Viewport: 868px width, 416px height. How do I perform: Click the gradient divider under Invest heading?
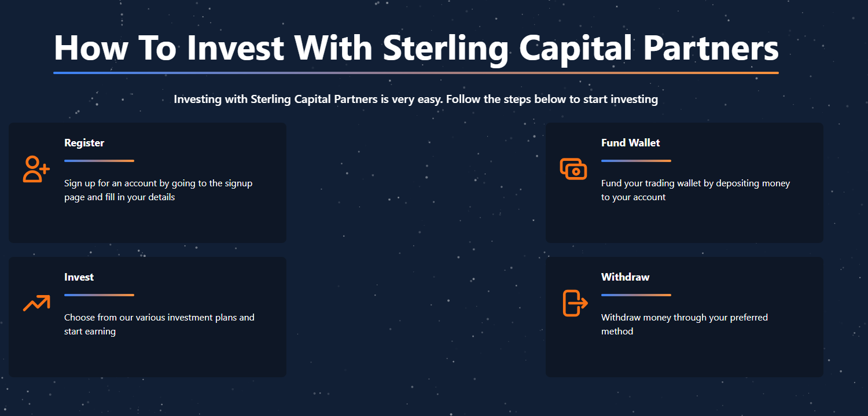point(99,295)
